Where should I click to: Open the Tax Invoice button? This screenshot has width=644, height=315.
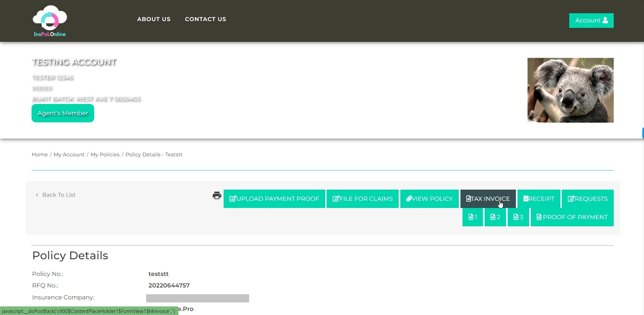pos(488,199)
